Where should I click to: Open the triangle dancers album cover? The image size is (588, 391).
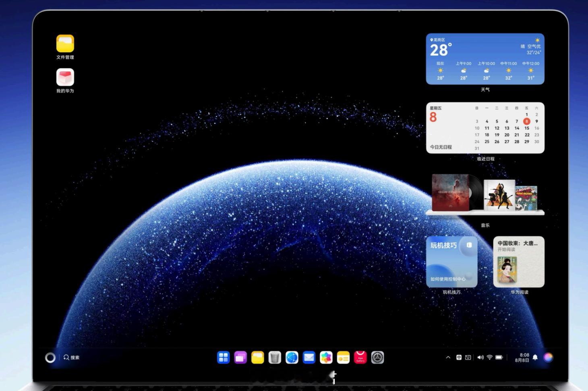click(499, 195)
